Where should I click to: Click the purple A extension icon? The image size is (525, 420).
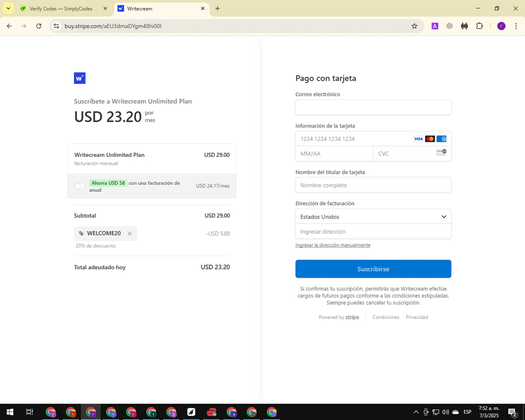(435, 26)
